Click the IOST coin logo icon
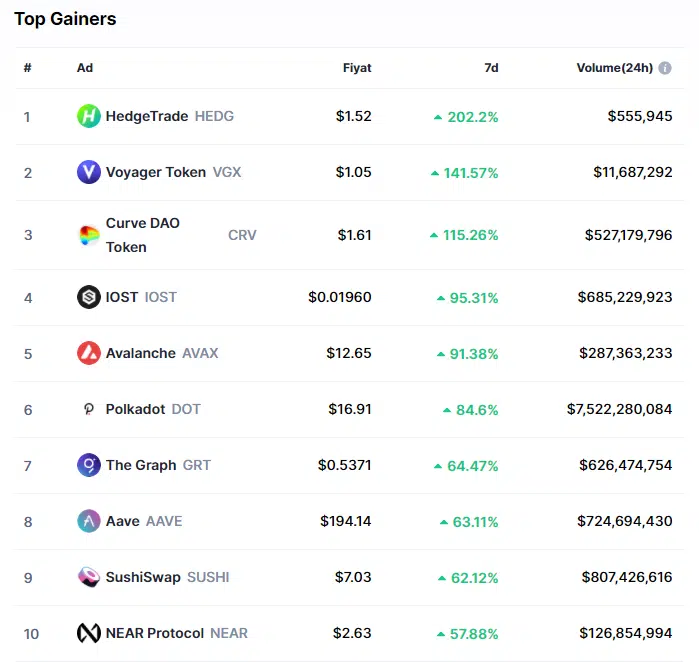 89,297
